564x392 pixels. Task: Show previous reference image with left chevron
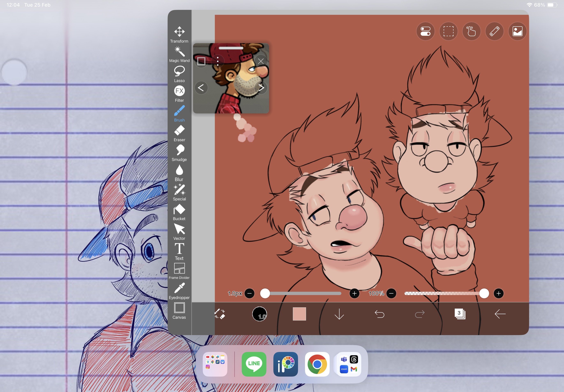(x=201, y=88)
